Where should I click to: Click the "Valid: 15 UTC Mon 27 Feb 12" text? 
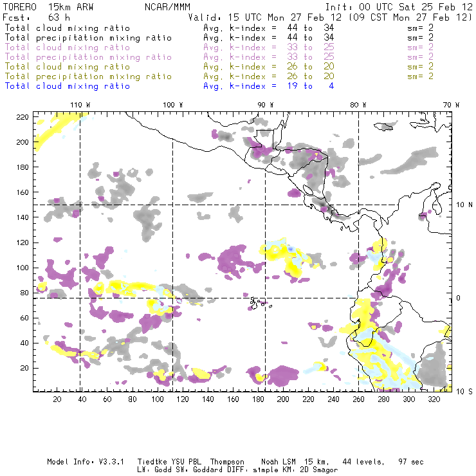265,17
